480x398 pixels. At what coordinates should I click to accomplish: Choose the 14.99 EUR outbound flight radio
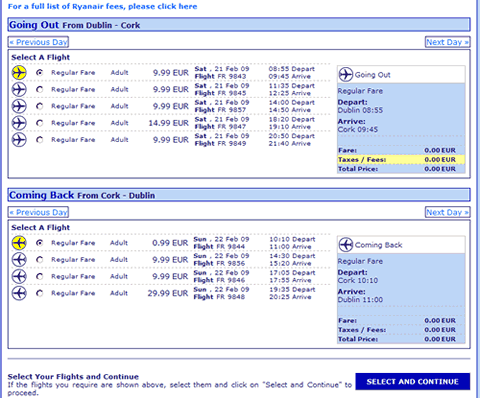(x=40, y=123)
